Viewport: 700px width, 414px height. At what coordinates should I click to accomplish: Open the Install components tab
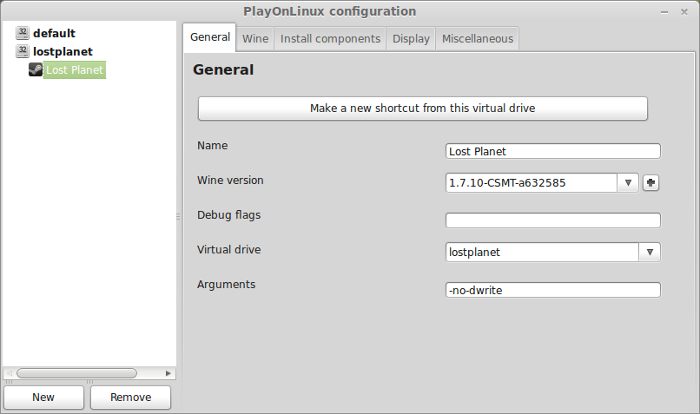tap(330, 39)
